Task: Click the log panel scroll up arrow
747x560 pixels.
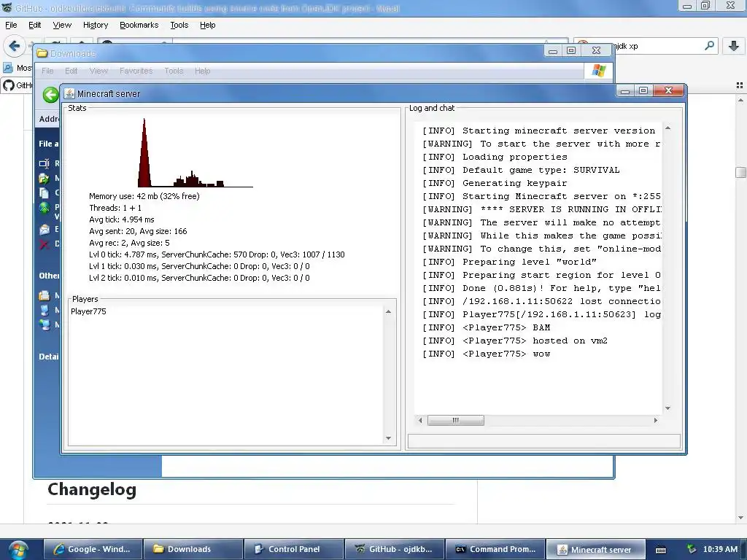Action: (667, 128)
